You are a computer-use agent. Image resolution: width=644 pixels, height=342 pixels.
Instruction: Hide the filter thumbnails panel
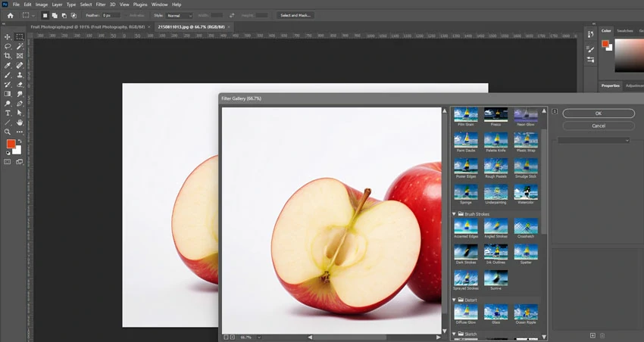click(555, 111)
